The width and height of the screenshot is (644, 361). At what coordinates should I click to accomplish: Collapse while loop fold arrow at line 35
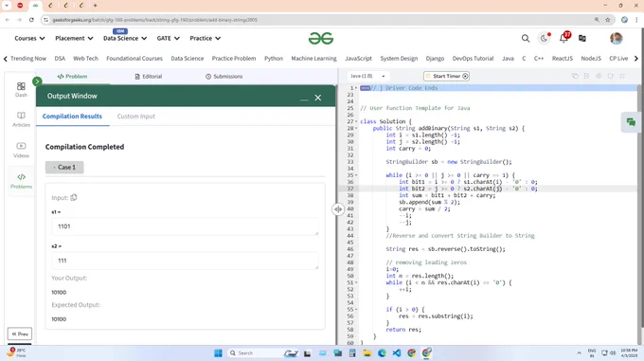356,175
